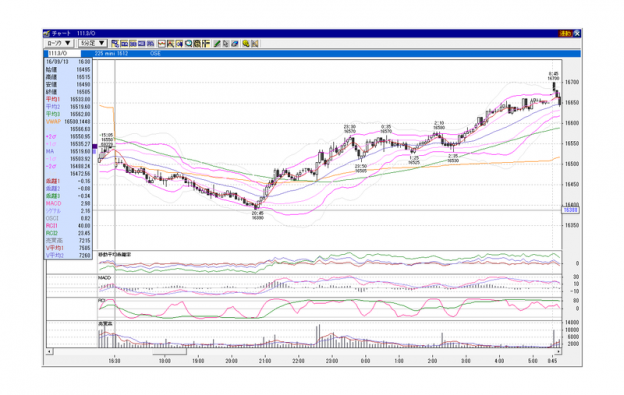The image size is (624, 395).
Task: Click the MACD label in data panel
Action: 53,203
